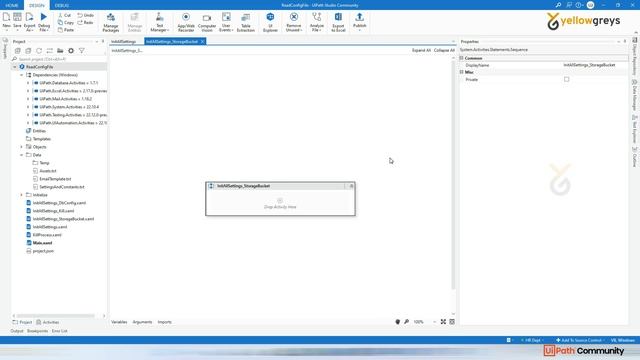640x360 pixels.
Task: Toggle the Private checkbox in Properties
Action: point(567,79)
